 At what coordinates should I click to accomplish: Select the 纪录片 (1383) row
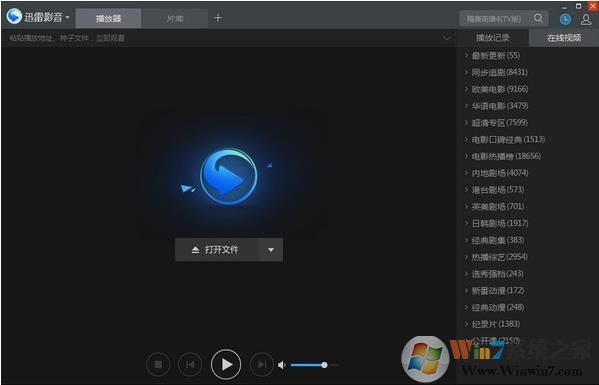528,324
